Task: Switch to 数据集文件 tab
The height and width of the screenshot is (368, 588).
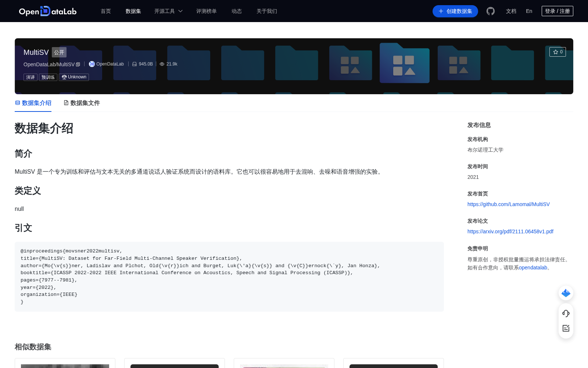Action: pos(82,103)
